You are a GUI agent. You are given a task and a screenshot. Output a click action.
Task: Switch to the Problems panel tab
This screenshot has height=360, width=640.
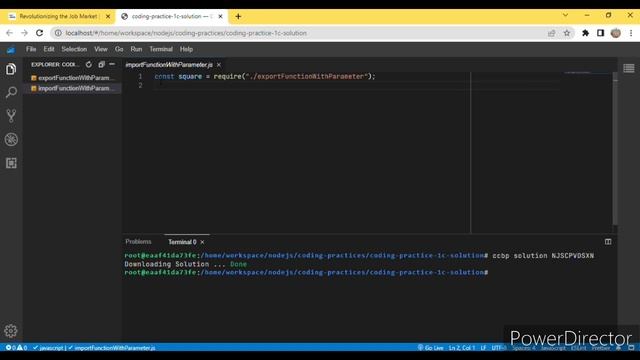138,242
